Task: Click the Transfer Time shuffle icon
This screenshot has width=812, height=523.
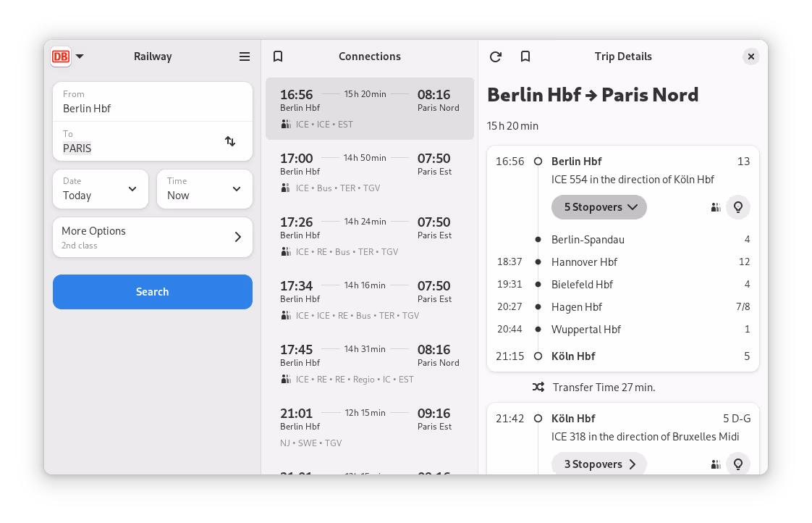Action: pos(538,388)
